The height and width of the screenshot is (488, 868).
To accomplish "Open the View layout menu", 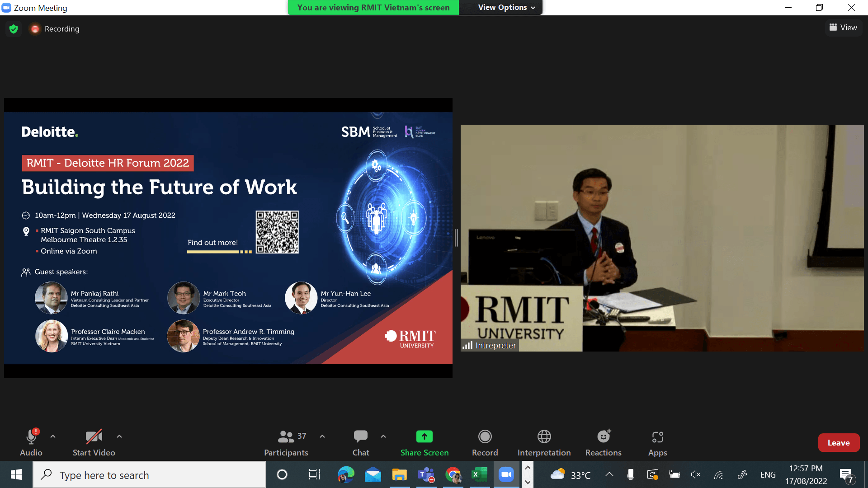I will pos(844,28).
